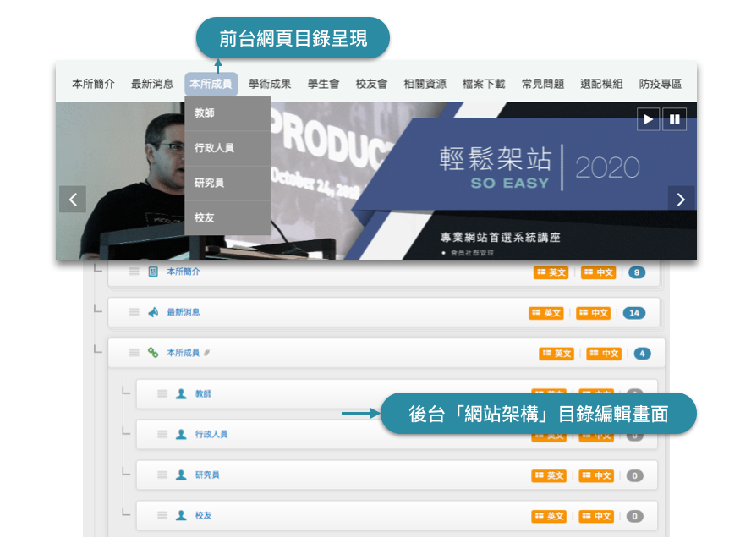Open the 學術成果 navigation item
This screenshot has height=560, width=751.
coord(270,84)
